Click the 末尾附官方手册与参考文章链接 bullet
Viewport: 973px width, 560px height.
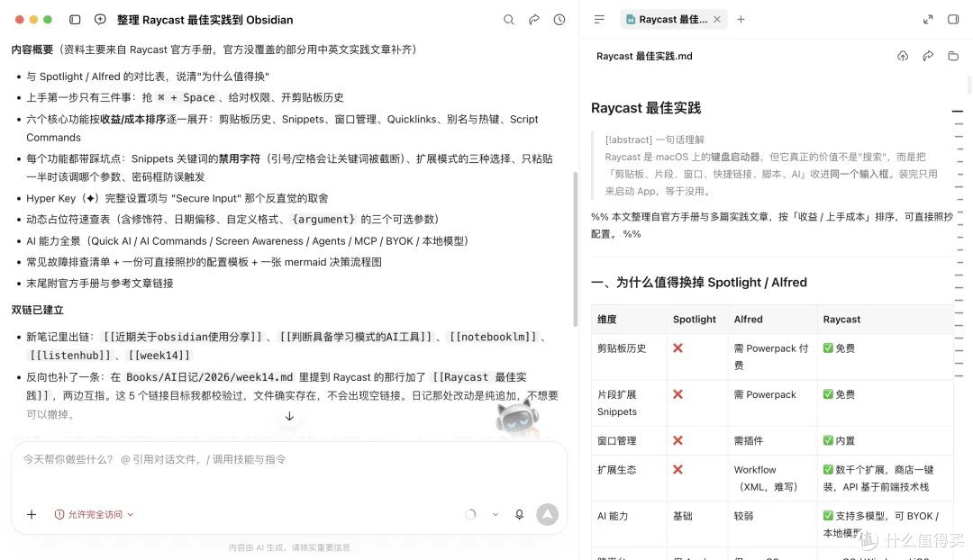99,284
